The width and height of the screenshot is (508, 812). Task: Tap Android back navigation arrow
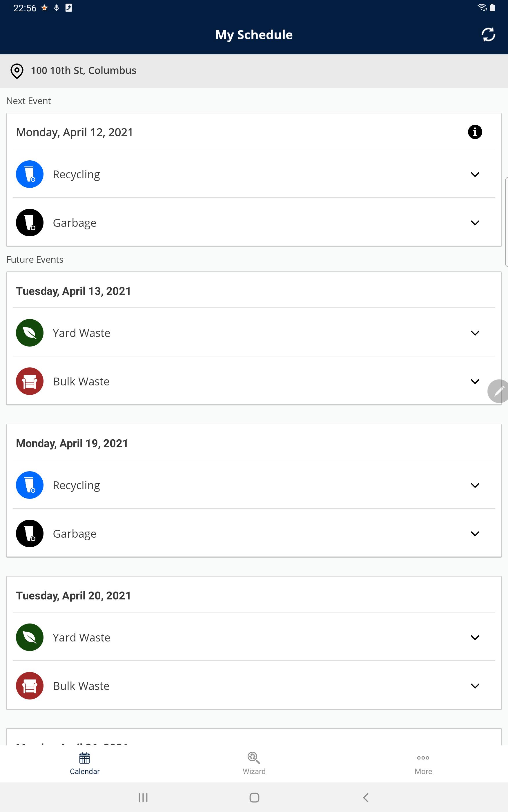(366, 797)
